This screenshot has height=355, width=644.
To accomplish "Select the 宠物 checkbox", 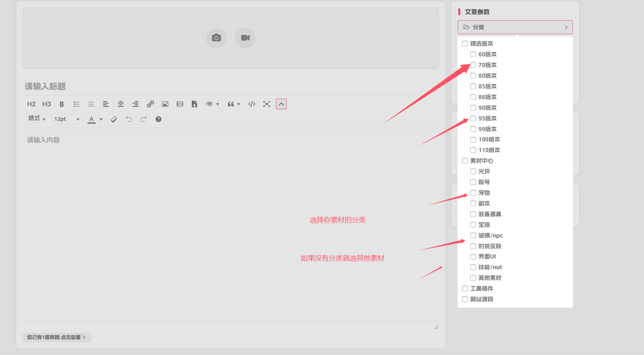I will pyautogui.click(x=473, y=193).
